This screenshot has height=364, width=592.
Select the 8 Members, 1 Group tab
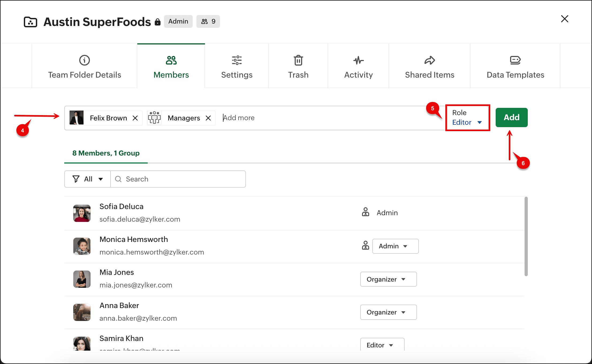click(106, 153)
